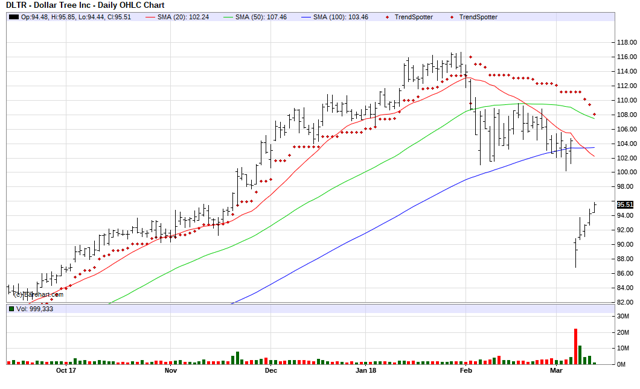
Task: Click the 110.00 price axis label
Action: coord(627,100)
